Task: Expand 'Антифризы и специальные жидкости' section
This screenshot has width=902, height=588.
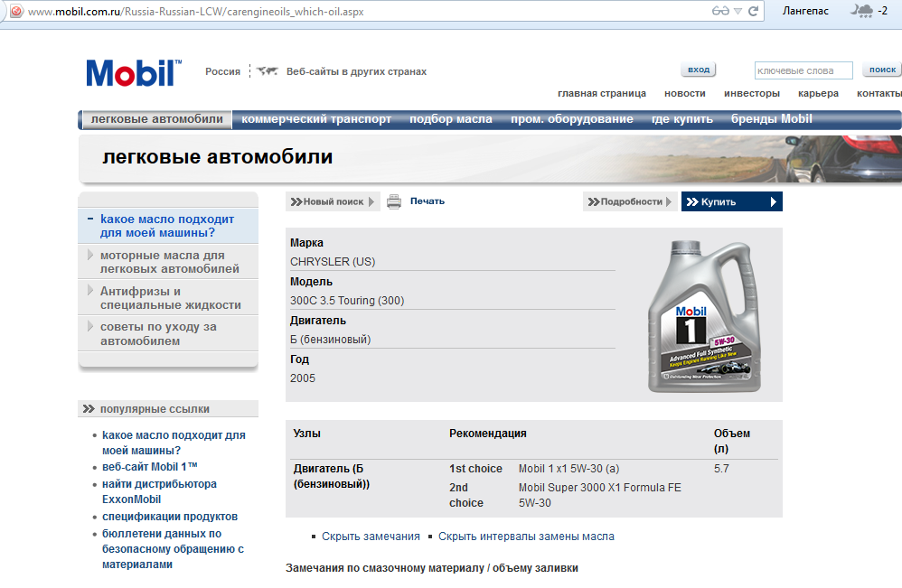Action: (168, 298)
